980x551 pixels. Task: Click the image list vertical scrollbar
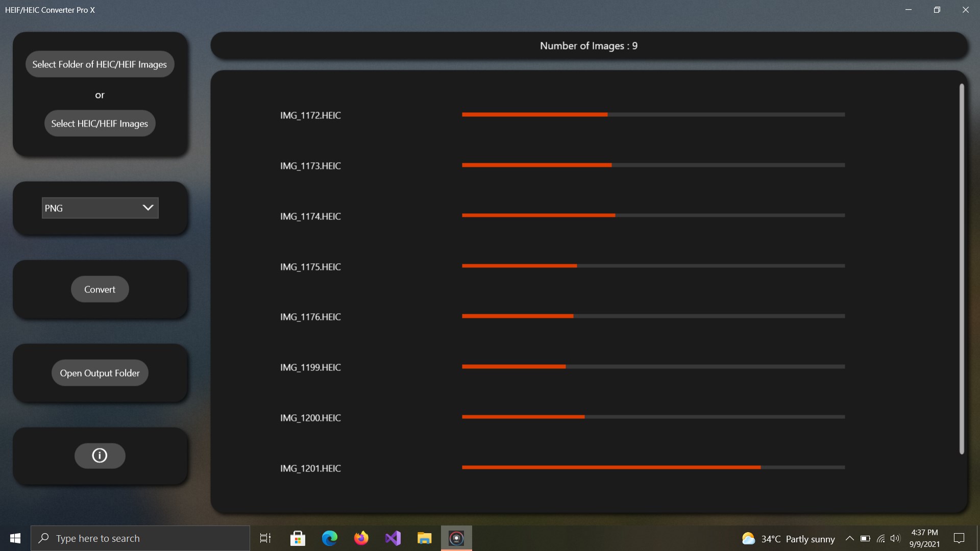tap(962, 269)
